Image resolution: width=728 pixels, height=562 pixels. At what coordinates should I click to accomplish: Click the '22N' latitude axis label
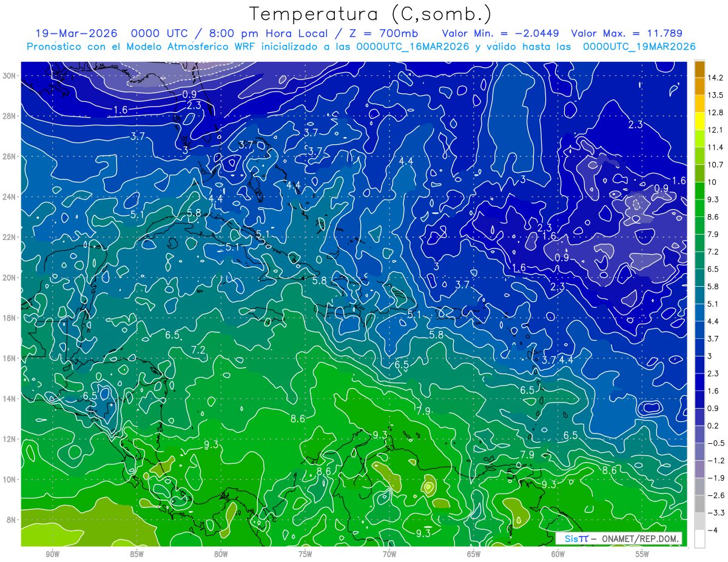coord(9,237)
